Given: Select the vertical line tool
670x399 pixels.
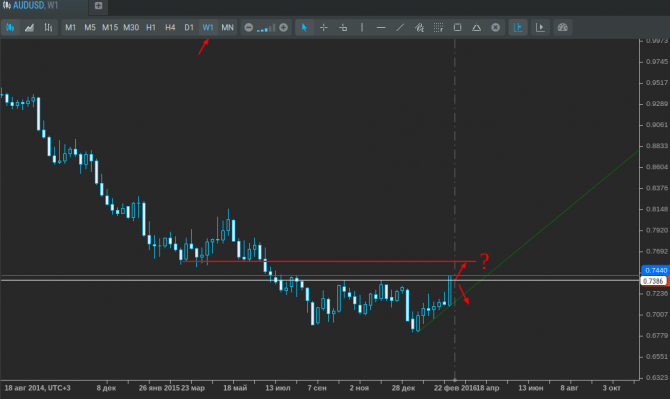Looking at the screenshot, I should (362, 28).
